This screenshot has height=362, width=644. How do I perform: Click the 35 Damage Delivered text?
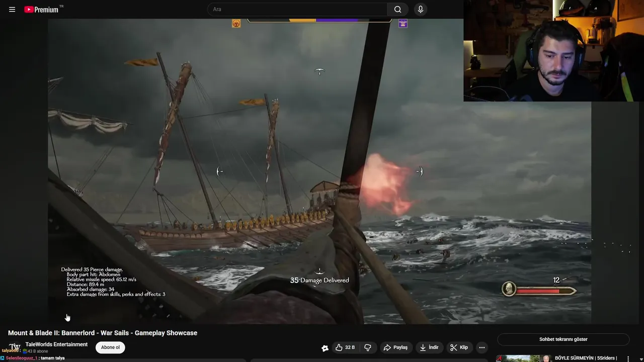click(x=319, y=281)
